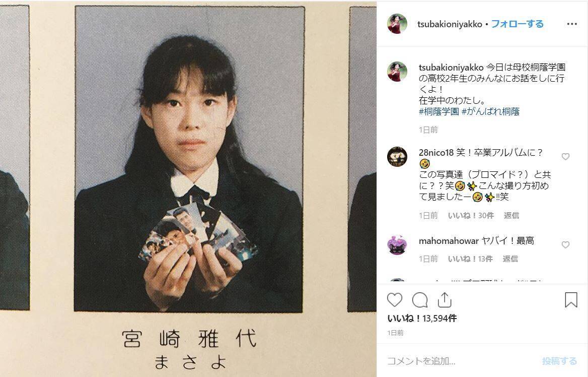
Task: Share the post using the upload arrow icon
Action: click(x=444, y=300)
